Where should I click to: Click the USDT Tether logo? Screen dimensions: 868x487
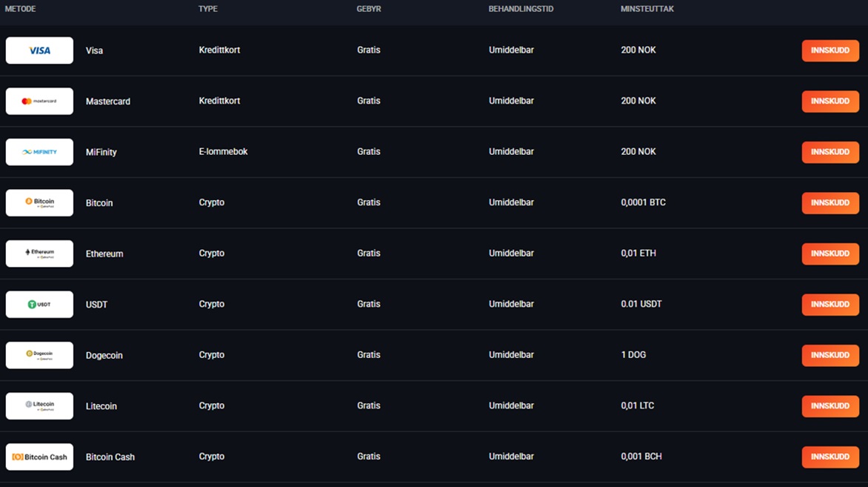tap(39, 304)
